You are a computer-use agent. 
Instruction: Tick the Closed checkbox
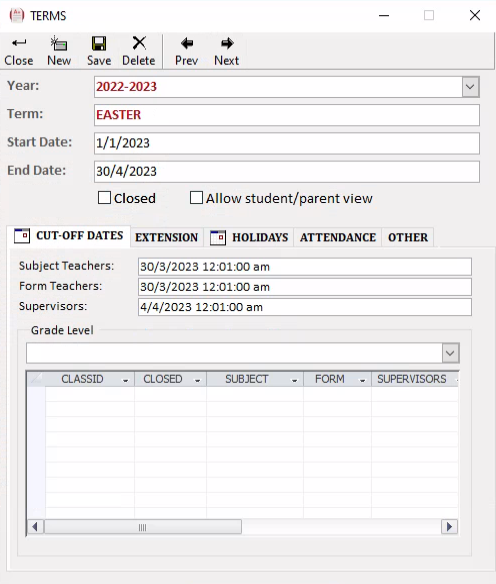[104, 198]
